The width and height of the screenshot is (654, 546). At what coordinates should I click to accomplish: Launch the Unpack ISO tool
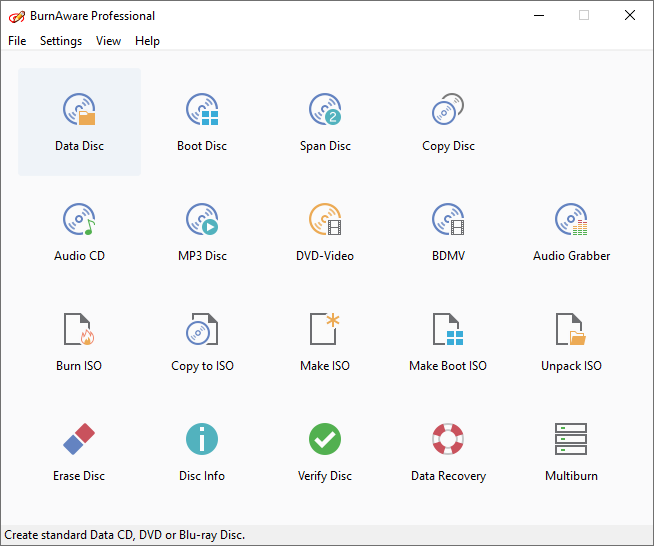tap(571, 330)
